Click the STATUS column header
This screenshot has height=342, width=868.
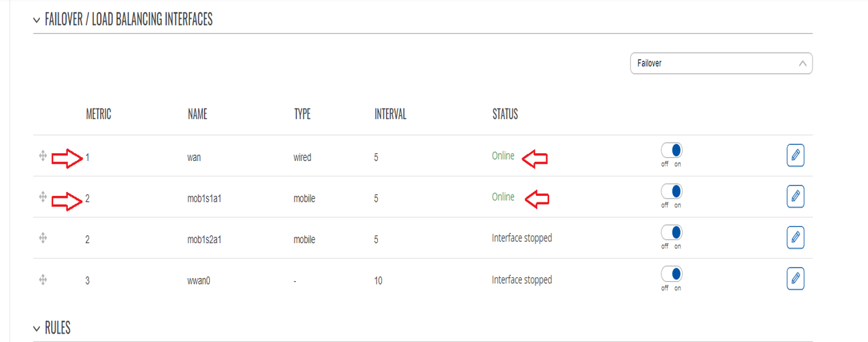coord(505,114)
